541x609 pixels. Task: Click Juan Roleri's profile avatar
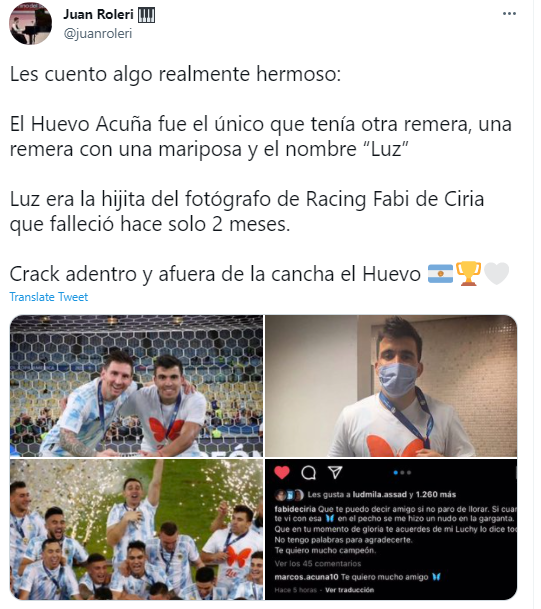(30, 23)
